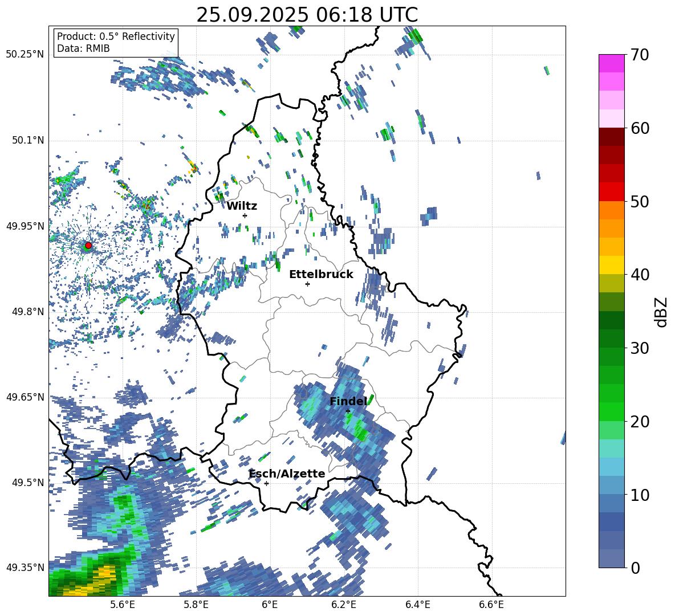Click the 10 dBZ colorbar label
The image size is (675, 616).
640,495
